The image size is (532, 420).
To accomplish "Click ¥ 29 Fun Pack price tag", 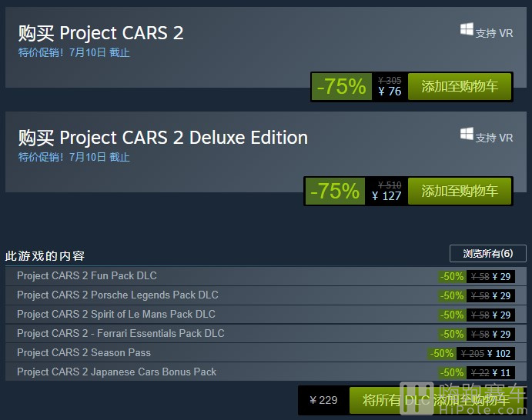I will (x=501, y=277).
